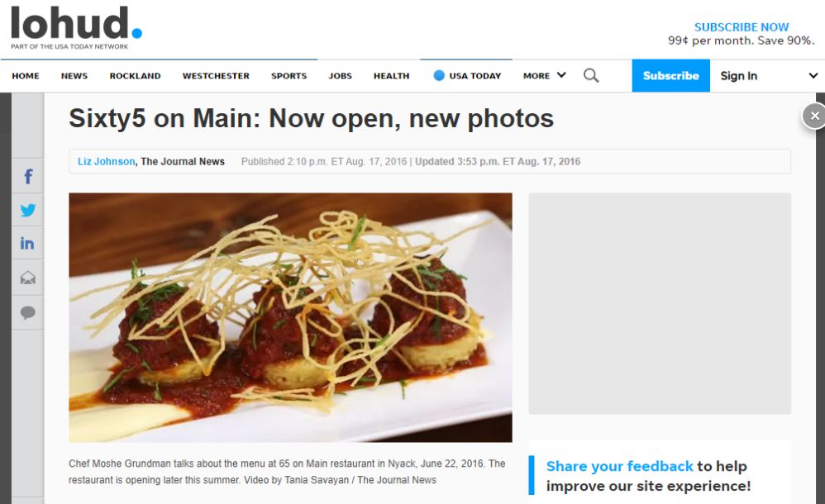Viewport: 825px width, 504px height.
Task: Click the lohud logo
Action: tap(76, 27)
